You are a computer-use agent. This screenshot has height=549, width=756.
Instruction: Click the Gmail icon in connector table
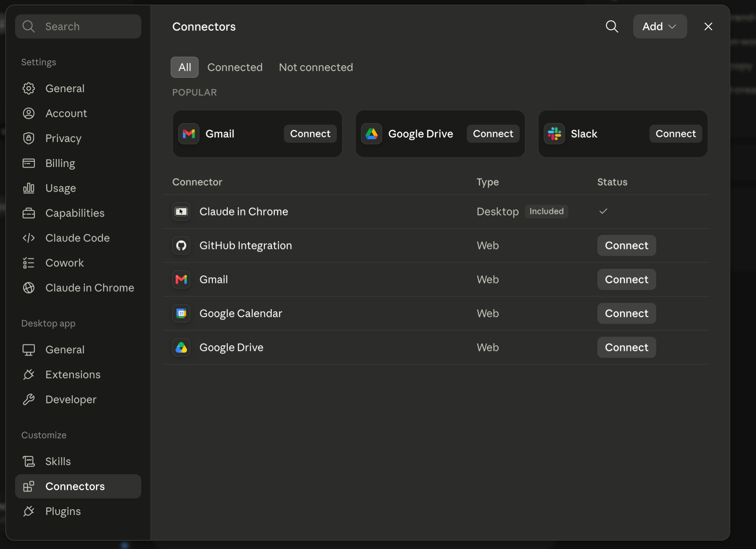pyautogui.click(x=181, y=280)
